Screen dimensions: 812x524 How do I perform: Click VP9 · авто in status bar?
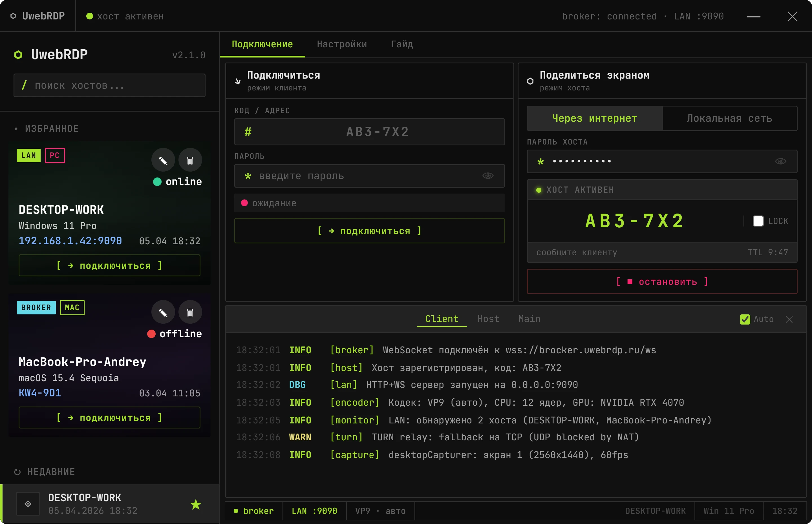(x=380, y=511)
